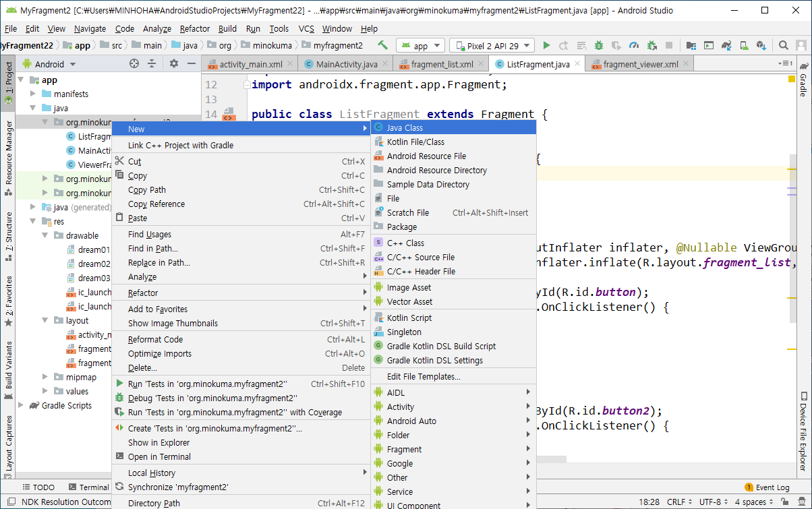The image size is (812, 509).
Task: Click the Apply Code Changes icon
Action: (581, 45)
